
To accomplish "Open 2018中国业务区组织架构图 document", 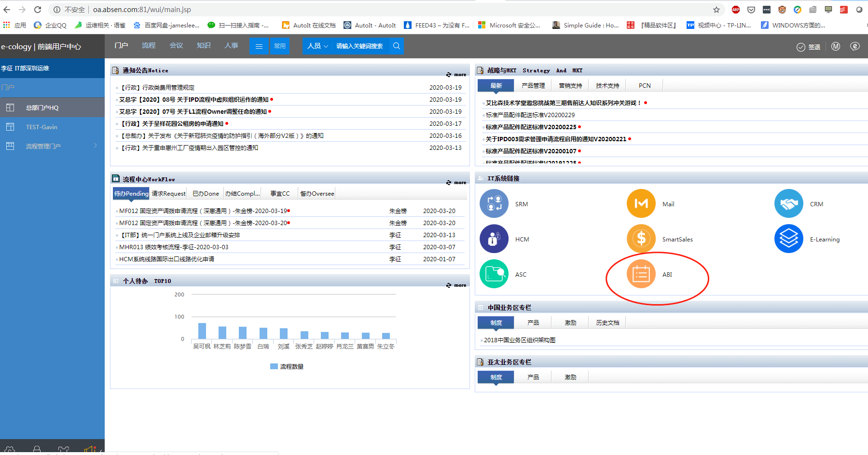I will pyautogui.click(x=520, y=340).
